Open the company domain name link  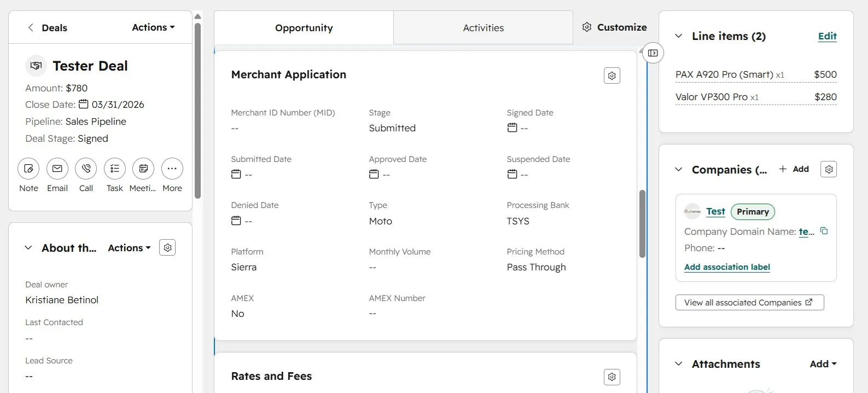[807, 232]
